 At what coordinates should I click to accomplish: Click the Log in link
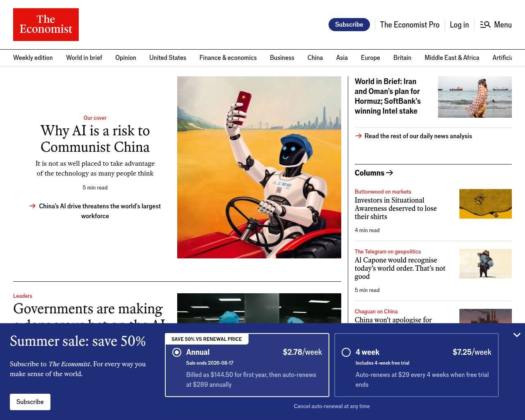click(x=459, y=25)
